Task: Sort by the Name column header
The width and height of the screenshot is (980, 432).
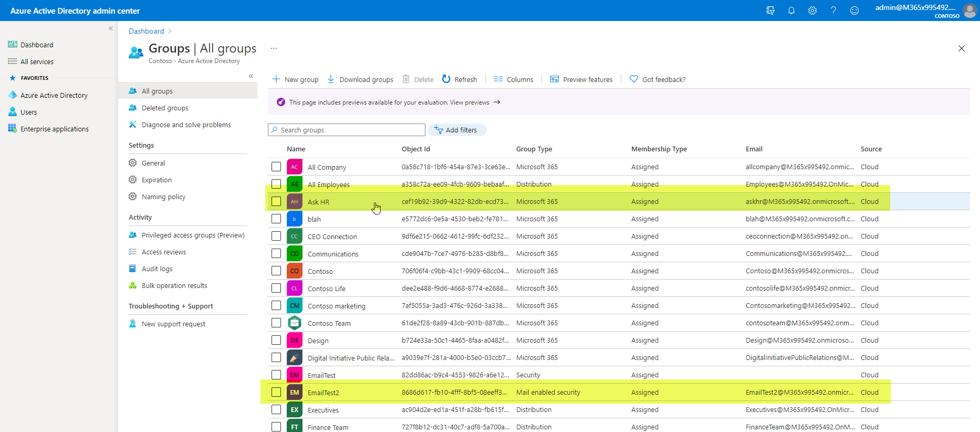Action: click(x=296, y=149)
